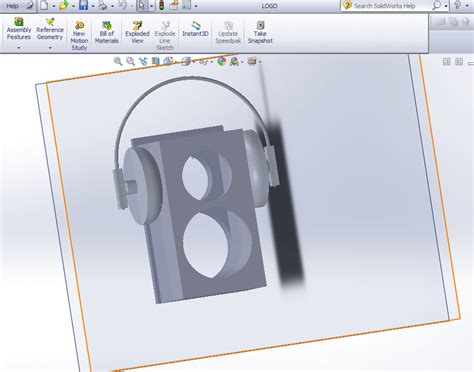This screenshot has width=474, height=372.
Task: Expand the search options dropdown arrow
Action: 446,6
